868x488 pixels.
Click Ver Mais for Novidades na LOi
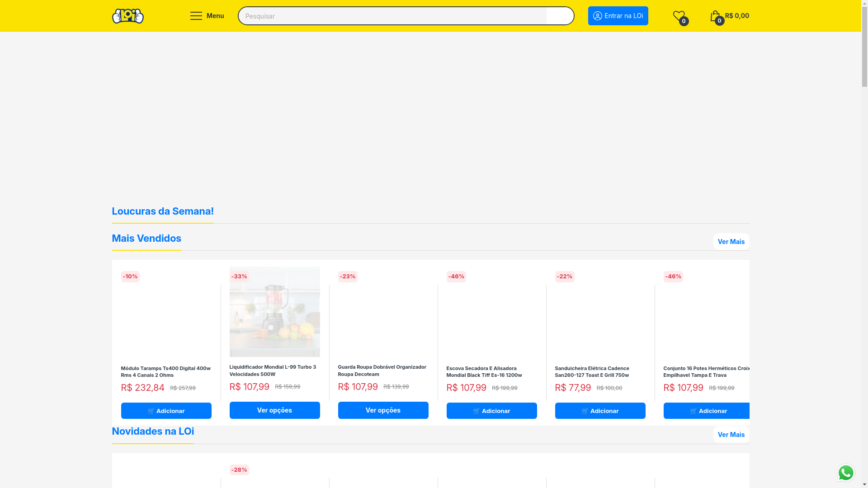click(731, 435)
